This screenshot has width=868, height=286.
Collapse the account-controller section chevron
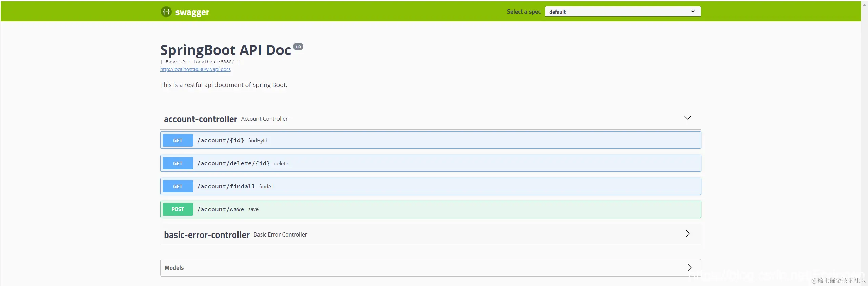tap(687, 118)
